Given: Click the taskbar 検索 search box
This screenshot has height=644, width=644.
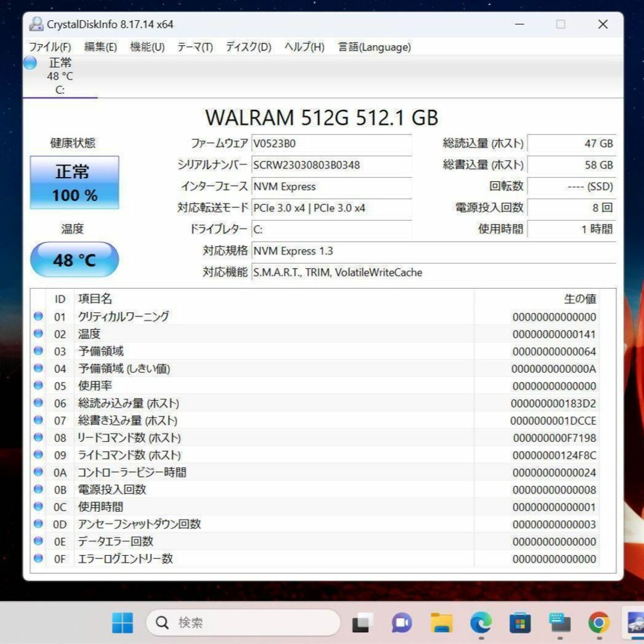Looking at the screenshot, I should pyautogui.click(x=243, y=623).
